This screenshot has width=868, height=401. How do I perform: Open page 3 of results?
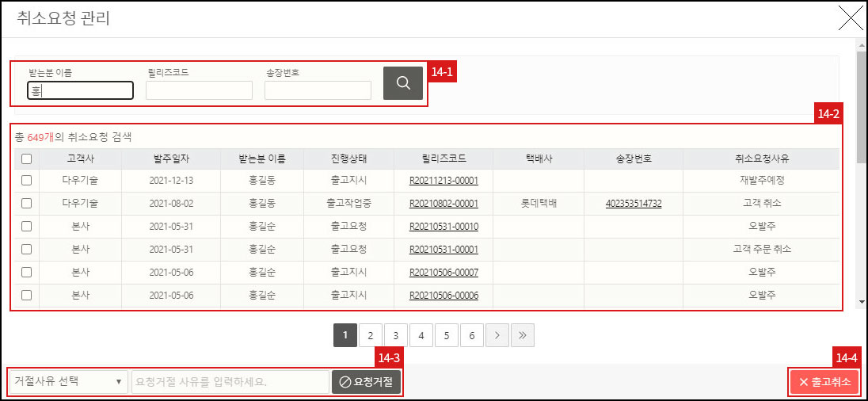(396, 336)
